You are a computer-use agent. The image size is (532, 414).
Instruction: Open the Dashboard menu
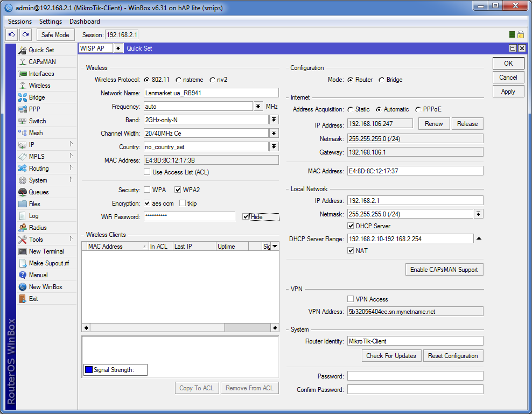click(x=85, y=22)
